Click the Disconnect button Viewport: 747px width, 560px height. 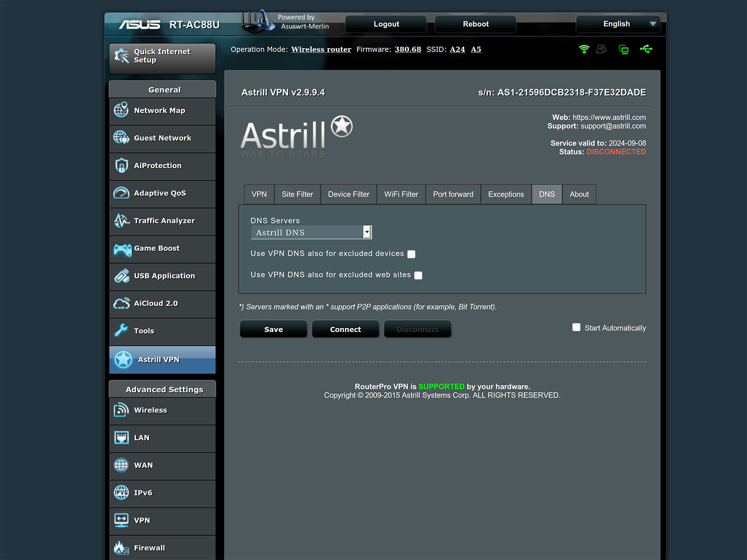point(417,329)
